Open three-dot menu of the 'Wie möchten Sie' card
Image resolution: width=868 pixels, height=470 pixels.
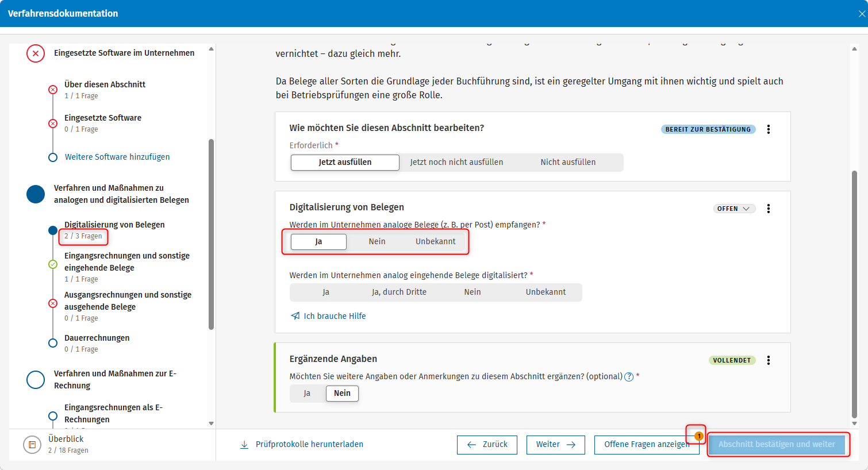pyautogui.click(x=769, y=129)
